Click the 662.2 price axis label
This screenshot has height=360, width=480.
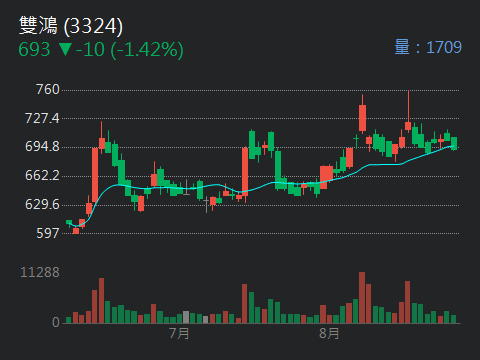(42, 175)
